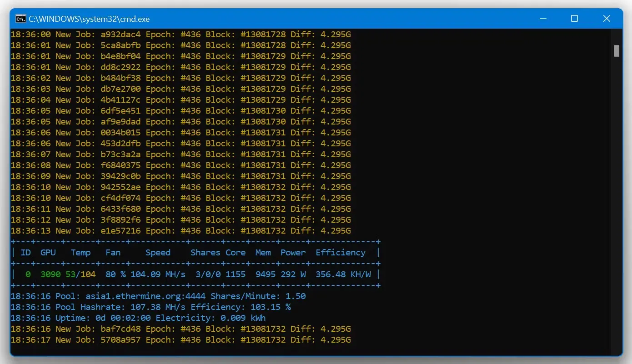Minimize the cmd.exe window
Image resolution: width=632 pixels, height=364 pixels.
(543, 19)
